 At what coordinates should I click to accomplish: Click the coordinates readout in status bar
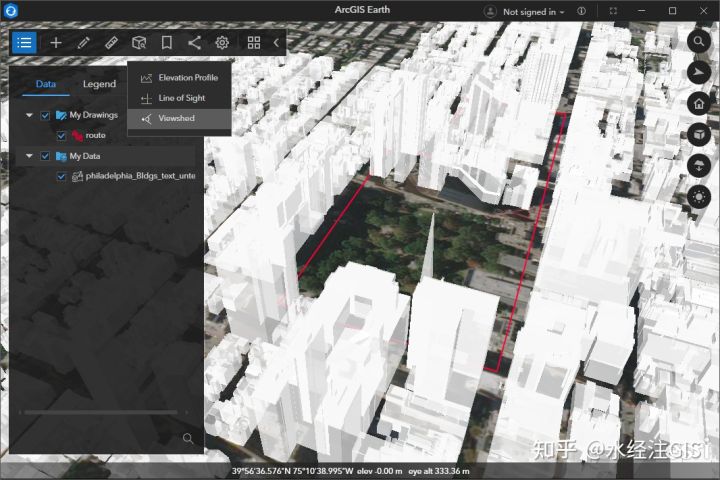tap(292, 471)
